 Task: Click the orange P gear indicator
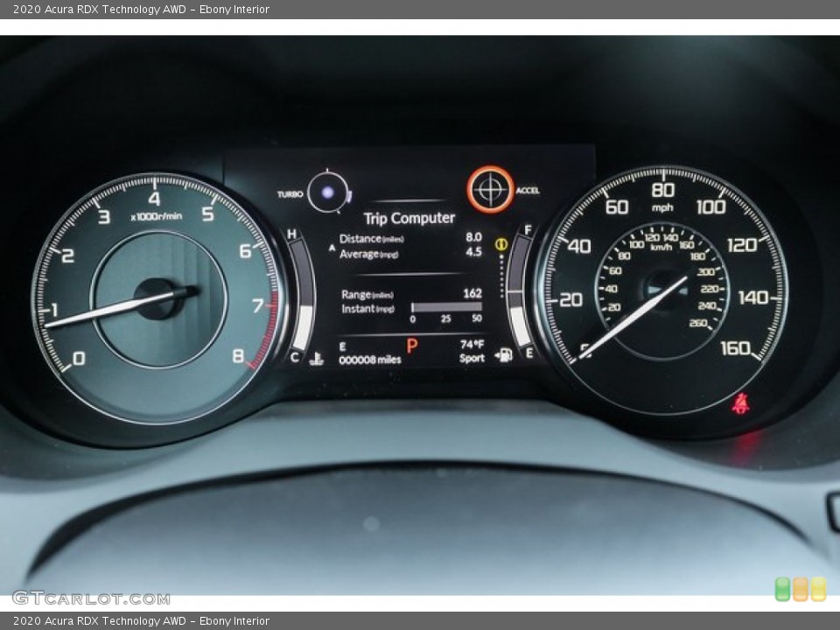click(x=411, y=346)
